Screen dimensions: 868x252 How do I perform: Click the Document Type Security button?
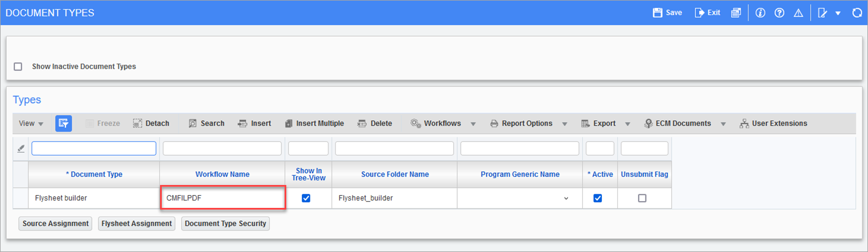225,223
